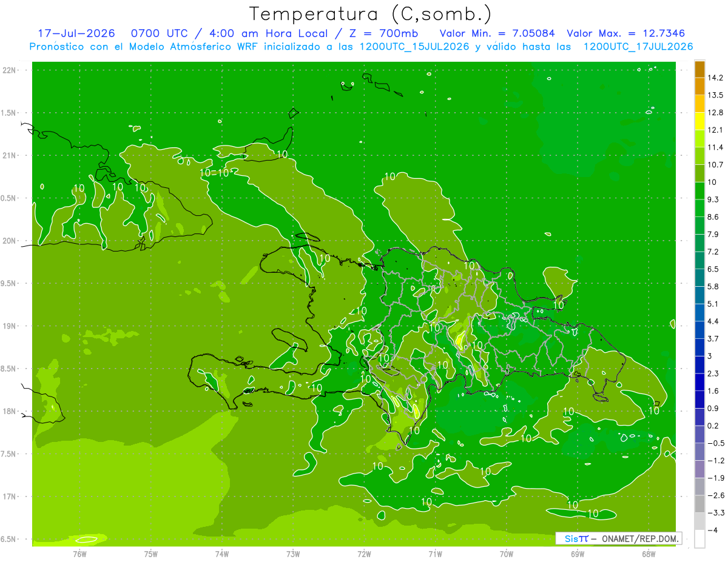Screen dimensions: 728x562
Task: Click the '72W' longitude axis label
Action: [x=364, y=554]
